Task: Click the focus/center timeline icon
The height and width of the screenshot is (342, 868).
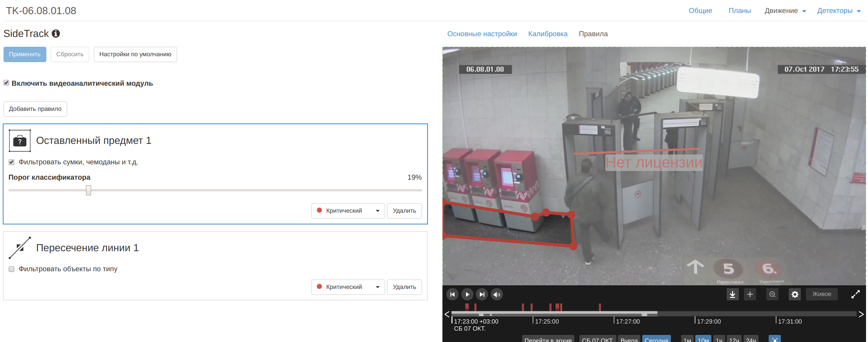Action: pos(775,339)
